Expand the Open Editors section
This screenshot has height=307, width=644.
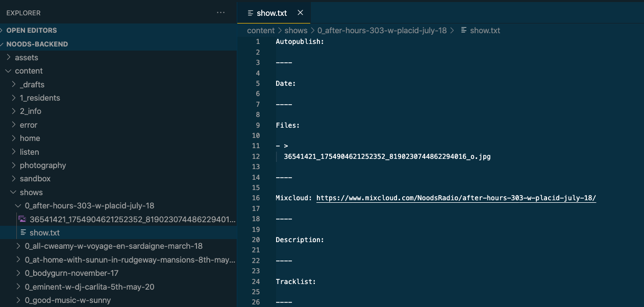[x=32, y=30]
